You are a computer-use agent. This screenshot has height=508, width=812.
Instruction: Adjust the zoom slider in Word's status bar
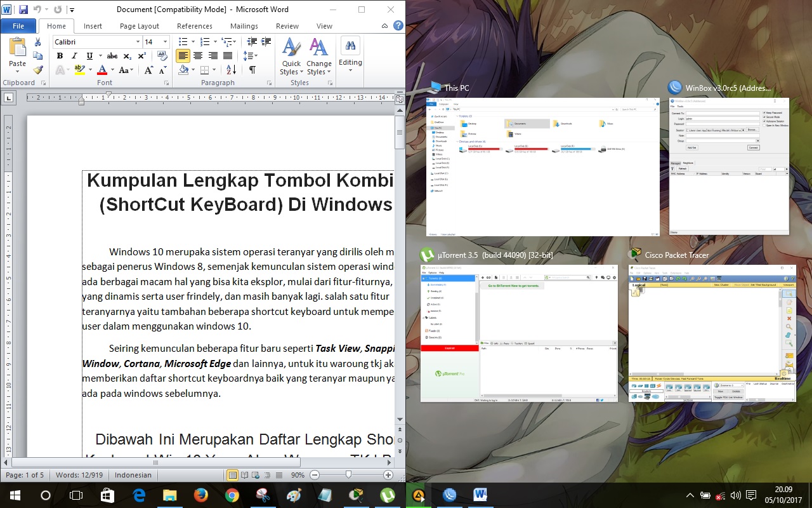click(348, 474)
